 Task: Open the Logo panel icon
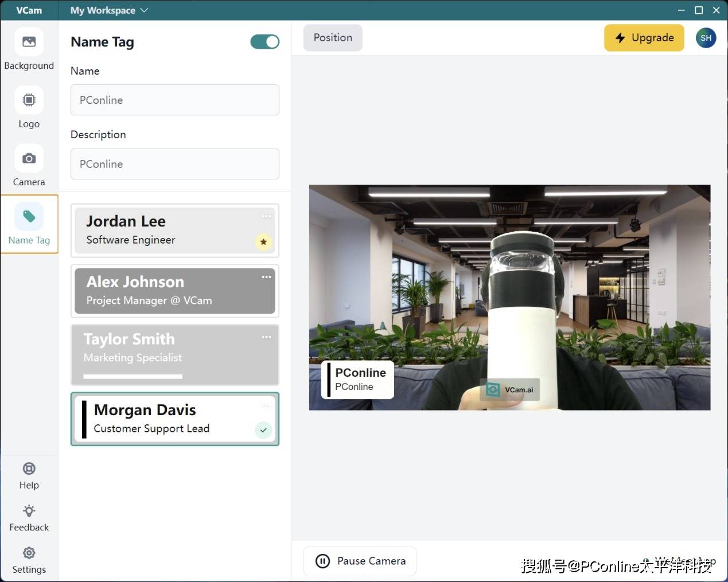(29, 100)
